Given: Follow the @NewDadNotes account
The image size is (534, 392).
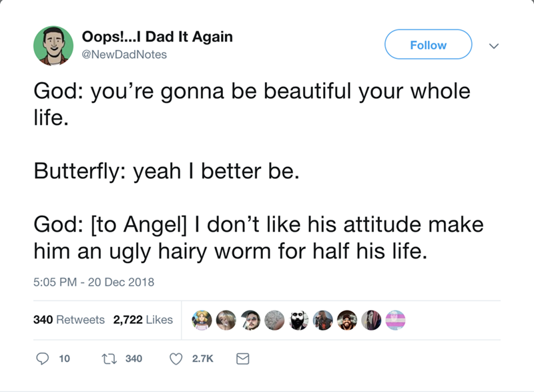Looking at the screenshot, I should tap(428, 45).
